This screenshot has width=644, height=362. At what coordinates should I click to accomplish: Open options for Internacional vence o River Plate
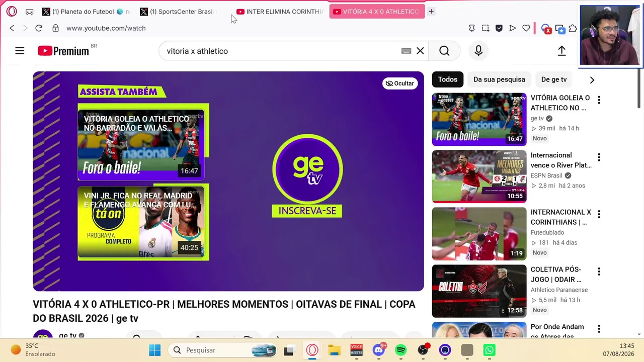(x=599, y=157)
